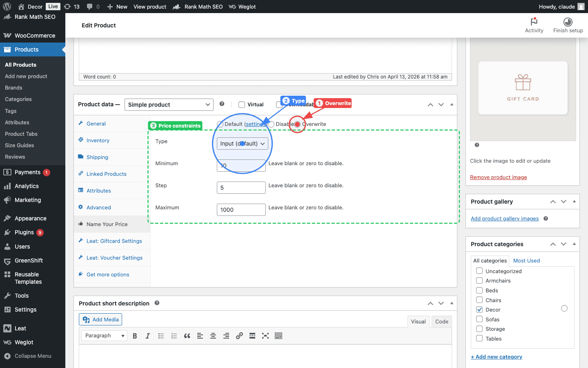Image resolution: width=588 pixels, height=368 pixels.
Task: Click help icon next to gallery link
Action: pyautogui.click(x=546, y=218)
